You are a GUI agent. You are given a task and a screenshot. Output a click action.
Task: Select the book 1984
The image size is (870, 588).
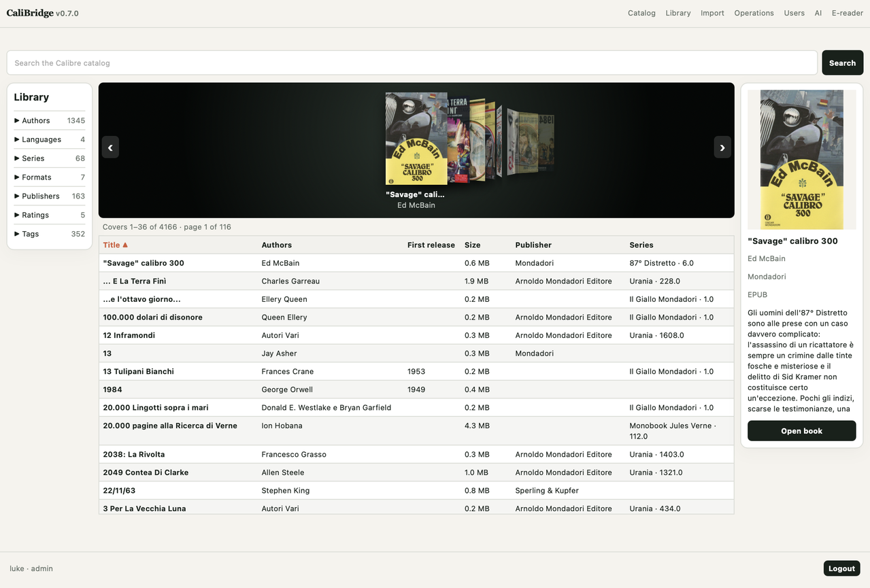(416, 390)
